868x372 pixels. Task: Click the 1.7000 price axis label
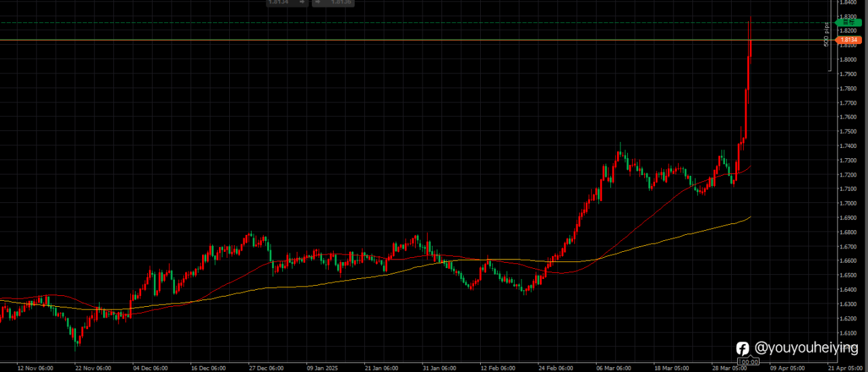[x=848, y=204]
